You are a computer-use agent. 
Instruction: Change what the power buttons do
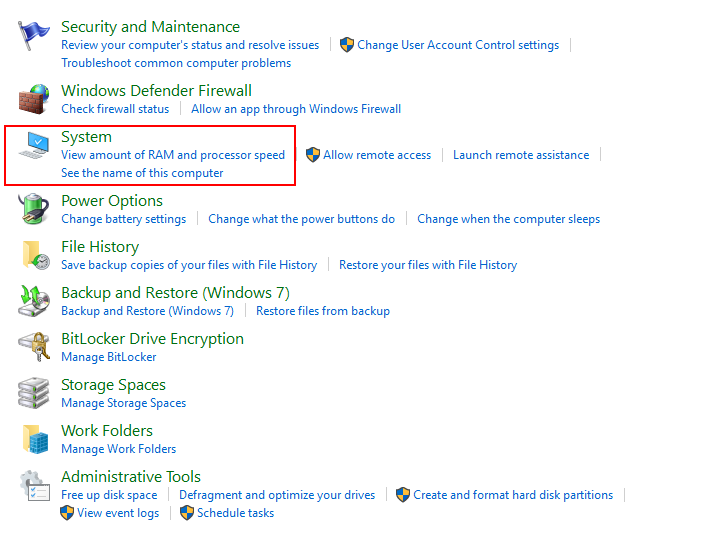301,219
